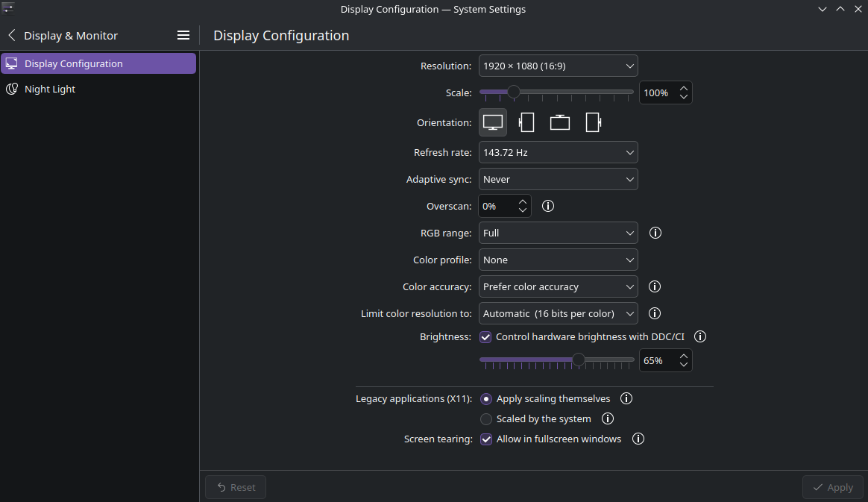Open the RGB range dropdown
This screenshot has width=868, height=502.
[558, 233]
